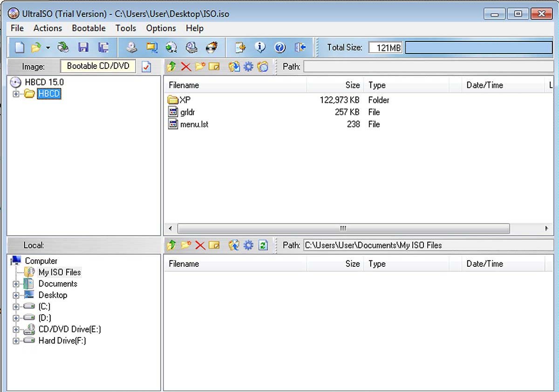The height and width of the screenshot is (392, 559).
Task: Select My ISO Files in Local tree
Action: pos(60,272)
